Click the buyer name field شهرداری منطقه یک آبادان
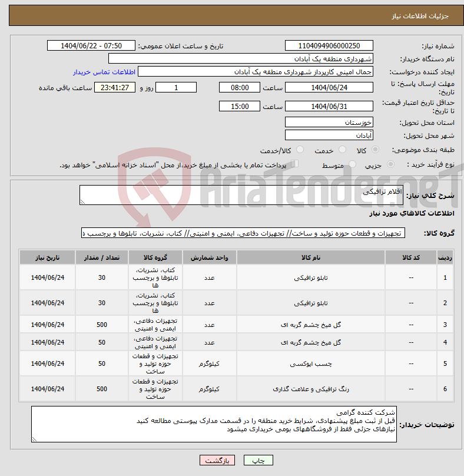Image resolution: width=464 pixels, height=476 pixels. coord(241,58)
